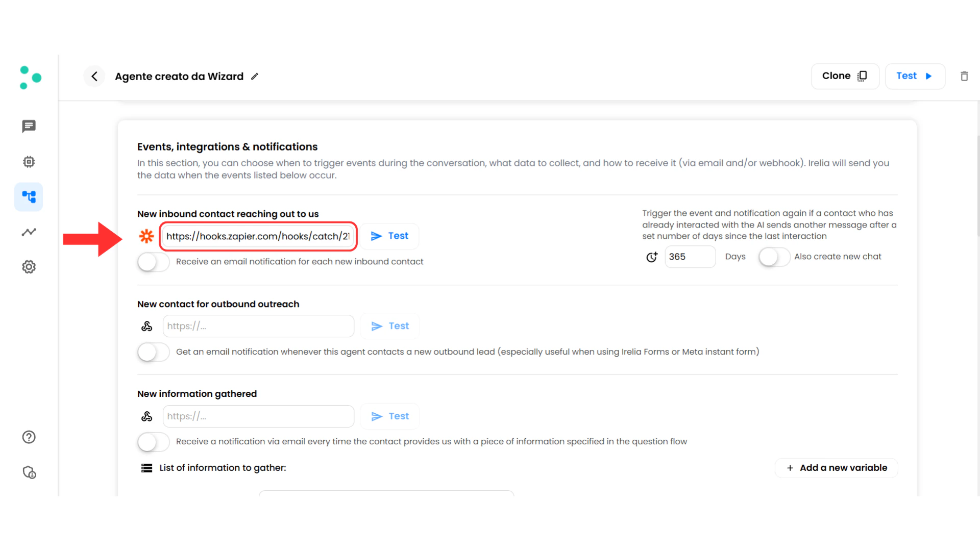Image resolution: width=980 pixels, height=551 pixels.
Task: Add a new variable to gather
Action: [x=836, y=467]
